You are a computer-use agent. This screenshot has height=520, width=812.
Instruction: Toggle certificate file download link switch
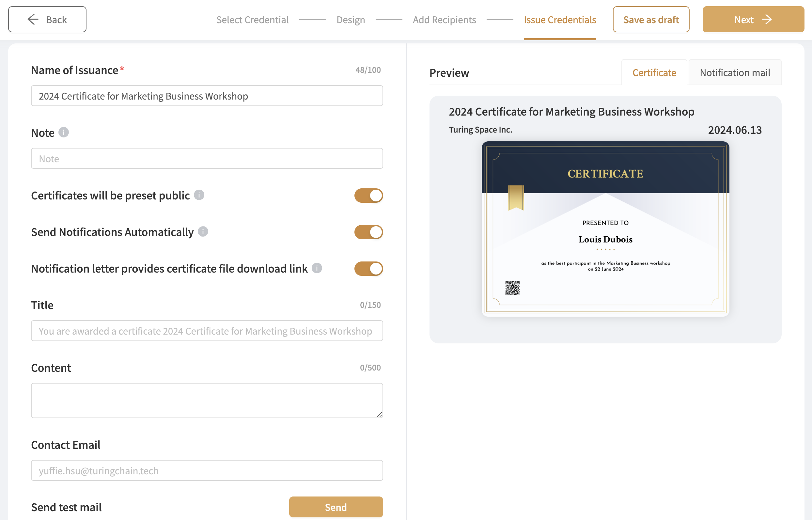pos(368,269)
